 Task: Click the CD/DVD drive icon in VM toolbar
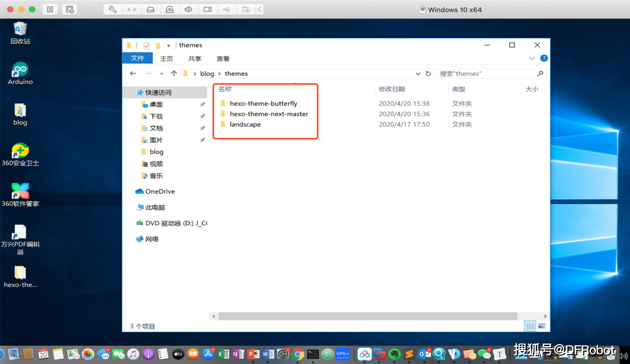coord(170,9)
